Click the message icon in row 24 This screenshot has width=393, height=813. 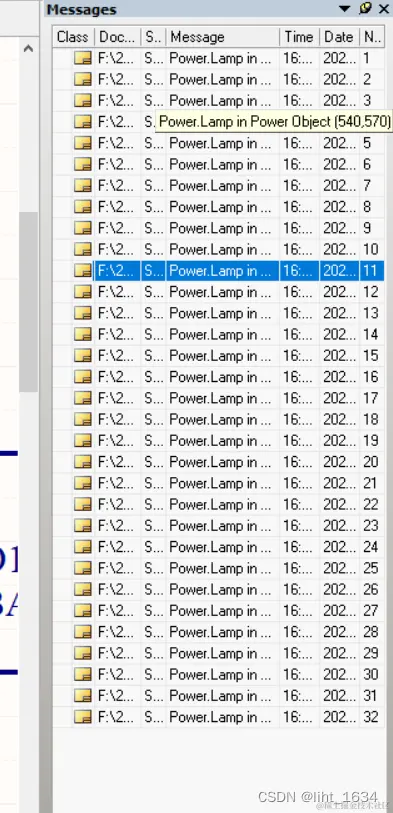83,548
